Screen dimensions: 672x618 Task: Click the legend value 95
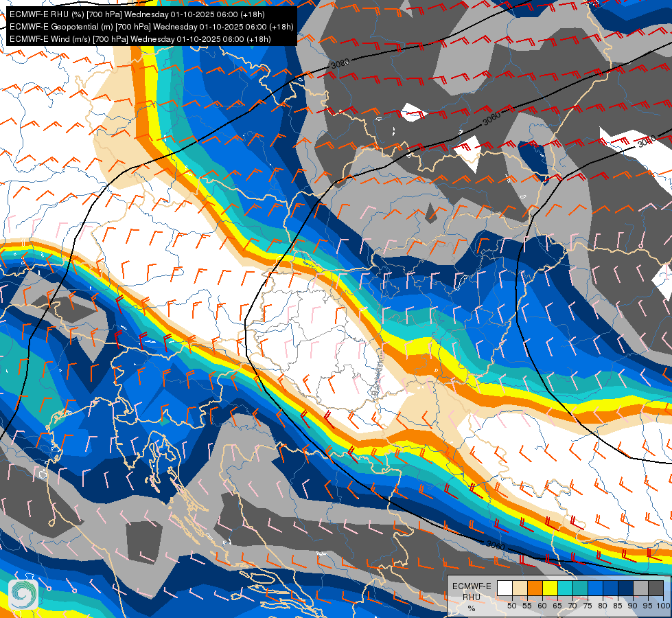648,606
